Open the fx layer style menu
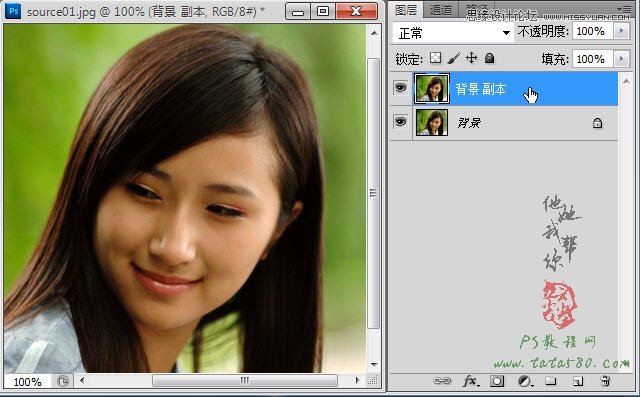This screenshot has width=640, height=397. coord(471,381)
